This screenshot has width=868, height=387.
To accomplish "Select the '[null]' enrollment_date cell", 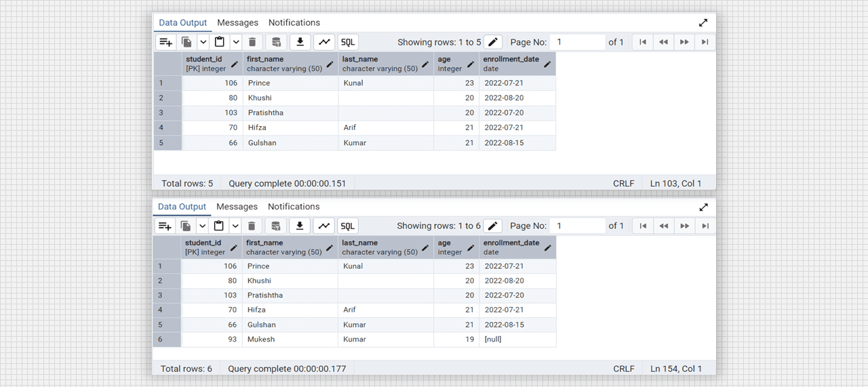I will tap(517, 340).
